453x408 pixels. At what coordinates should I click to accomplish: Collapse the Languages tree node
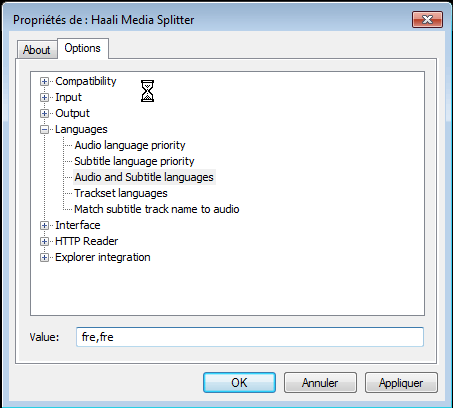coord(44,129)
